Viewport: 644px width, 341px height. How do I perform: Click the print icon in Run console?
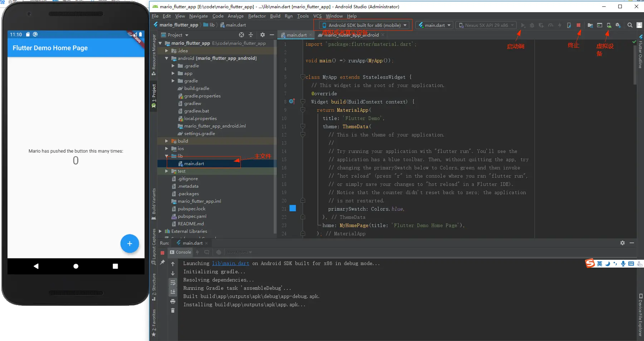(173, 301)
